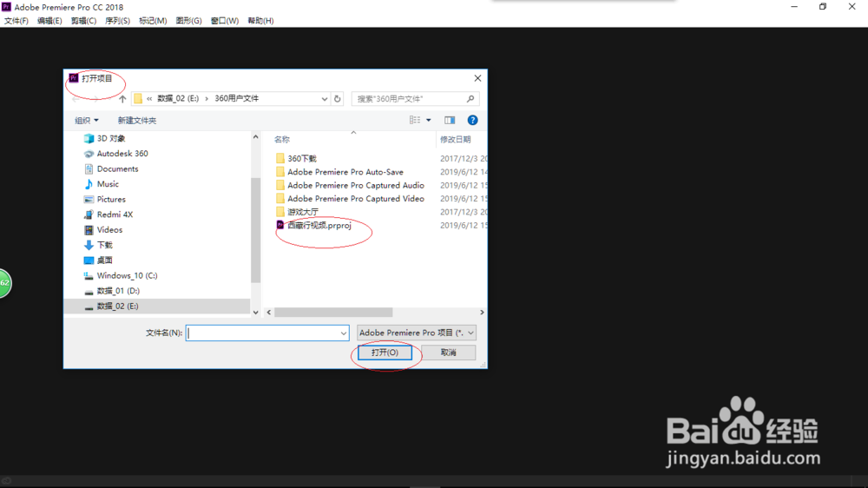The height and width of the screenshot is (488, 868).
Task: Sort files by 修改日期 column header
Action: click(x=455, y=140)
